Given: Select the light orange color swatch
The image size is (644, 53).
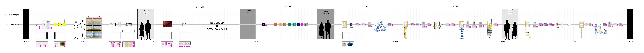Looking at the screenshot, I should (280, 25).
